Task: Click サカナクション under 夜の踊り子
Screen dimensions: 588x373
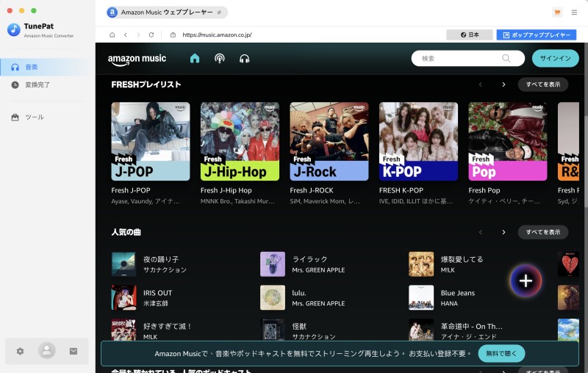Action: click(165, 269)
